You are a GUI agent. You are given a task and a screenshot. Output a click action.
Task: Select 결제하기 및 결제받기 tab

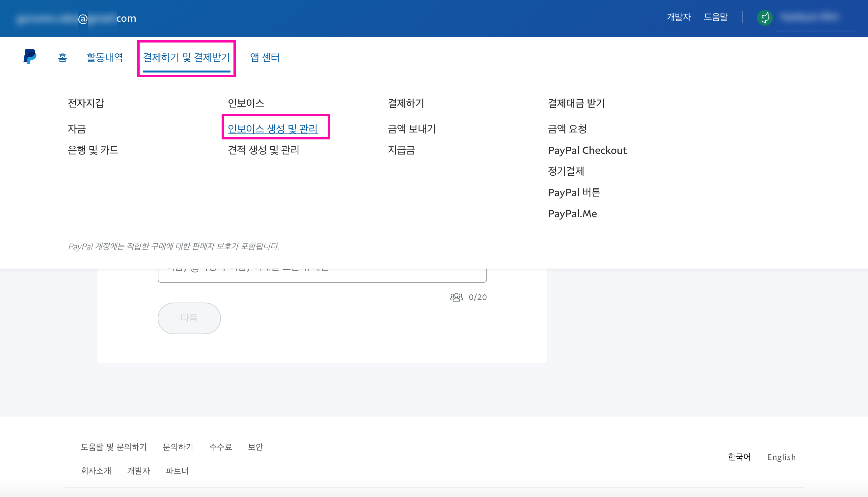pyautogui.click(x=187, y=57)
